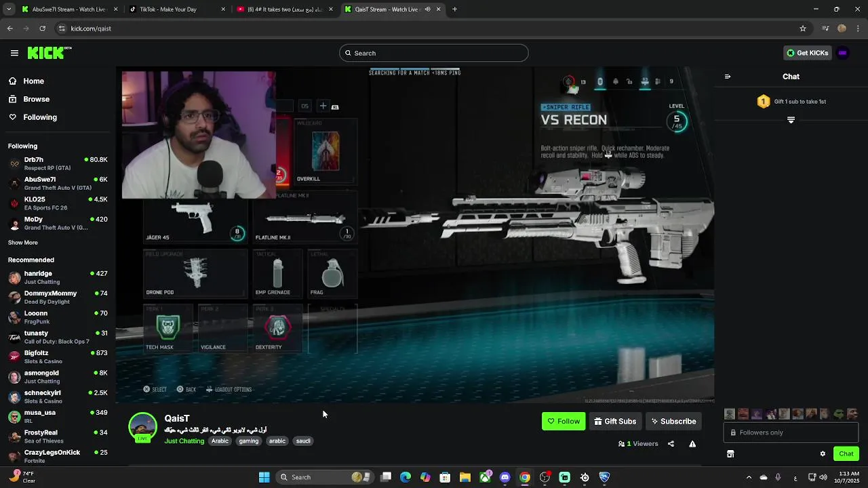This screenshot has width=868, height=488.
Task: Open Chrome profile avatar
Action: click(842, 28)
